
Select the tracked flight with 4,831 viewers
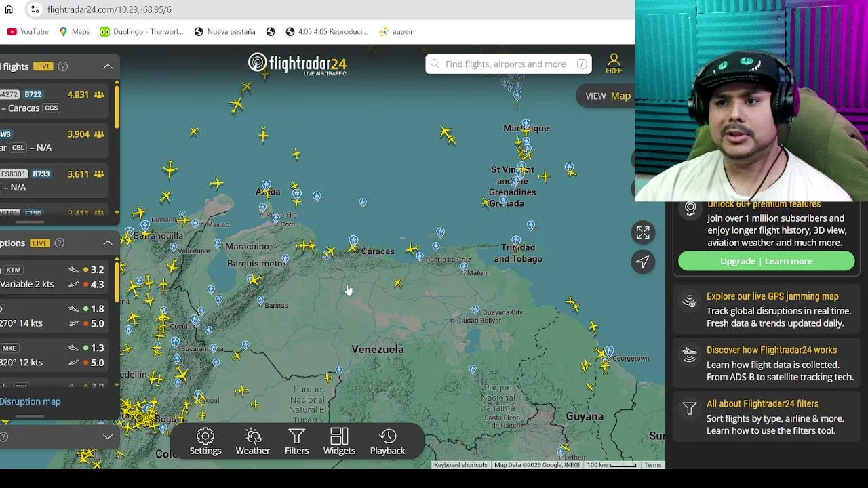54,101
